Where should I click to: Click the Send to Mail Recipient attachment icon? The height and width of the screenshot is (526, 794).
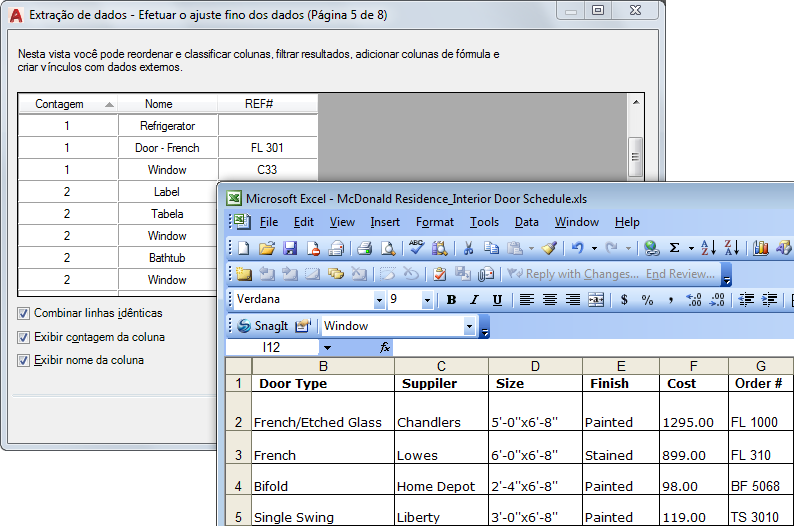pos(486,274)
